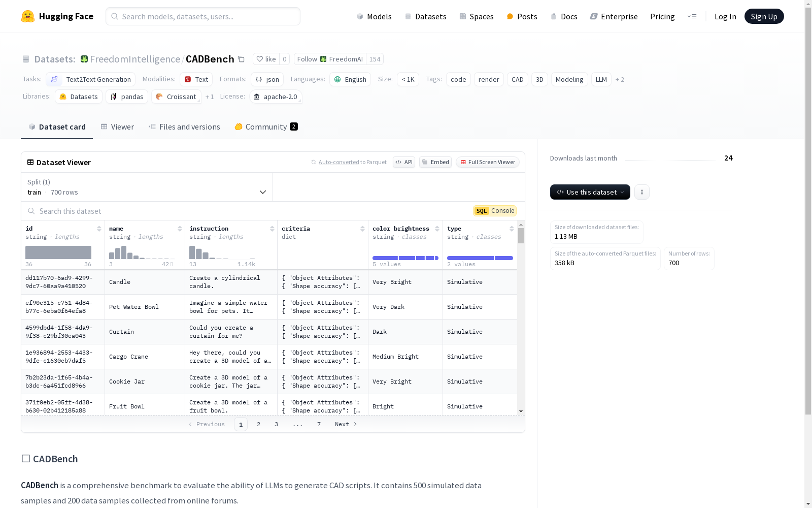
Task: Open the Files and versions tab
Action: pyautogui.click(x=184, y=127)
